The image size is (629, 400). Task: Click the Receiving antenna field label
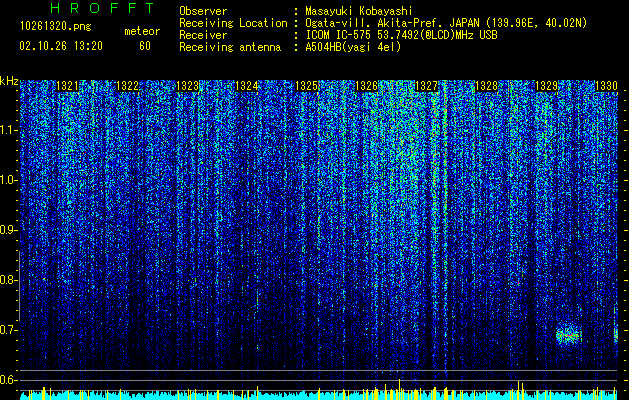pos(230,47)
